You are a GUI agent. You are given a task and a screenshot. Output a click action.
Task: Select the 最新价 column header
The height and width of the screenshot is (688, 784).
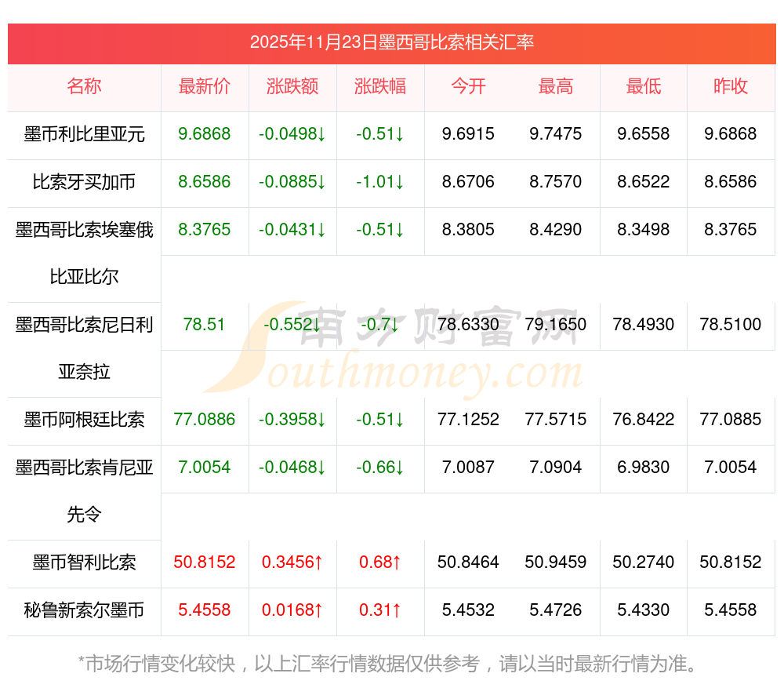[x=204, y=86]
